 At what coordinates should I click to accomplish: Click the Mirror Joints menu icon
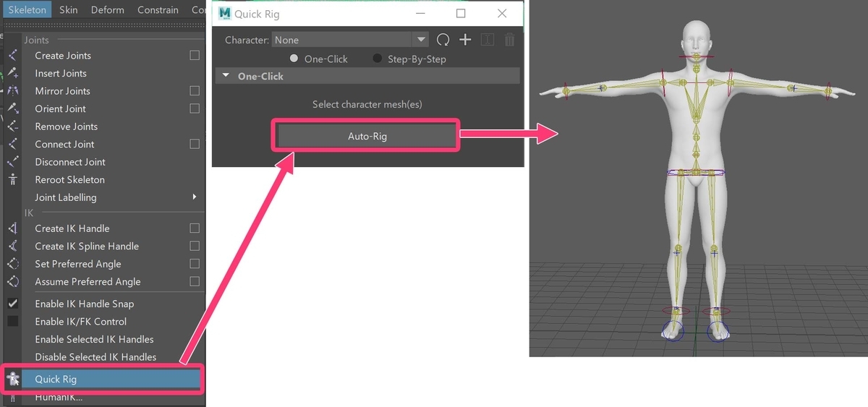point(12,90)
